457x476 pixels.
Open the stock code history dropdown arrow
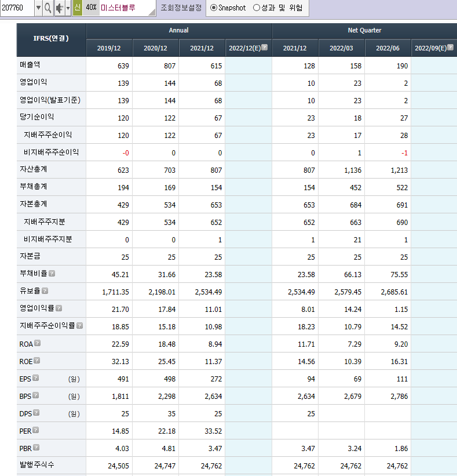(38, 8)
